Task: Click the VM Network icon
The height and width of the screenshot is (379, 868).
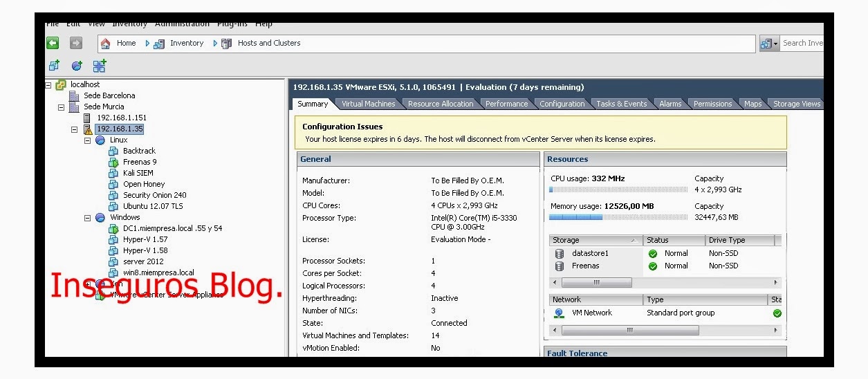Action: [x=559, y=313]
